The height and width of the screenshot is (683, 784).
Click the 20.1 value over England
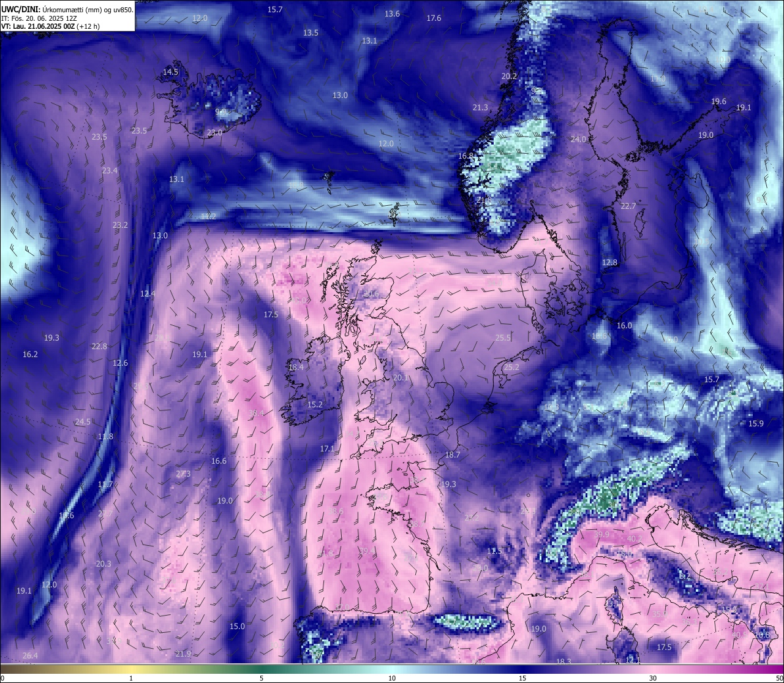click(400, 377)
